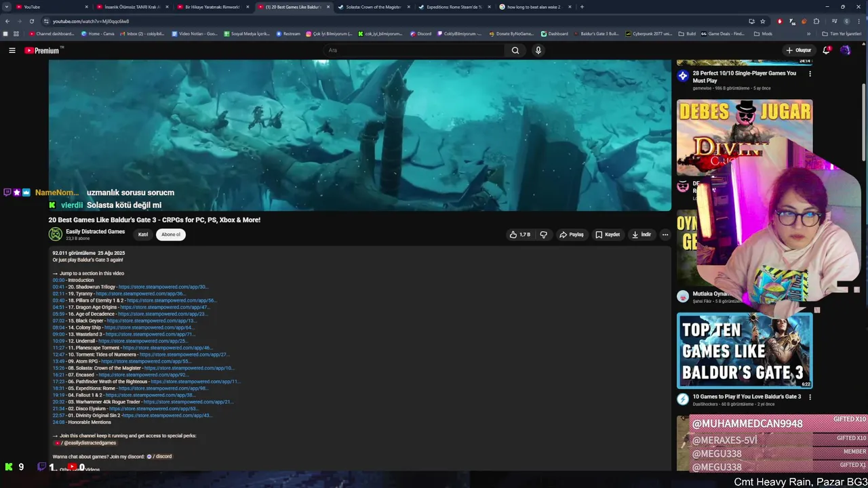Open the Easily Distracted Games channel name
The height and width of the screenshot is (488, 868).
coord(95,231)
